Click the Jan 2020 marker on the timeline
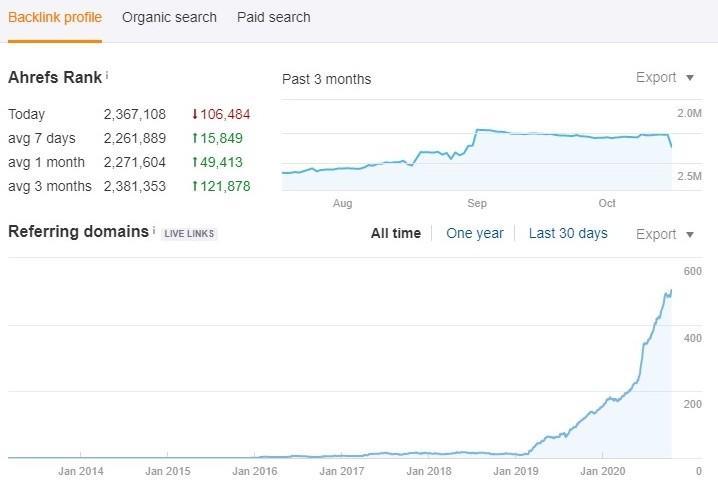Image resolution: width=718 pixels, height=486 pixels. 601,470
